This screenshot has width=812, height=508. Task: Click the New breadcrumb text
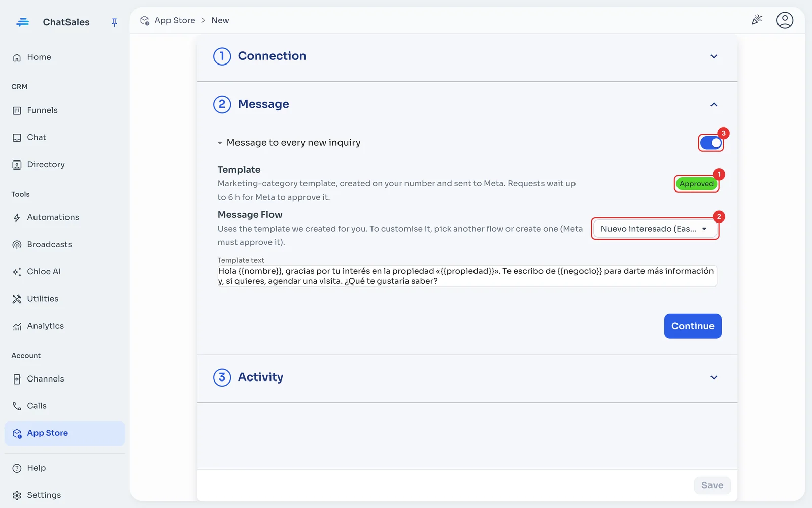pos(220,20)
